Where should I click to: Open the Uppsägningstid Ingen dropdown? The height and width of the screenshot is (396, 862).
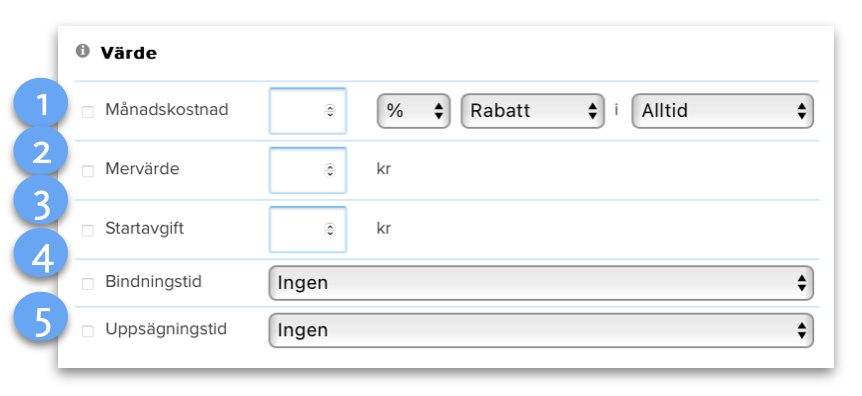[x=541, y=331]
